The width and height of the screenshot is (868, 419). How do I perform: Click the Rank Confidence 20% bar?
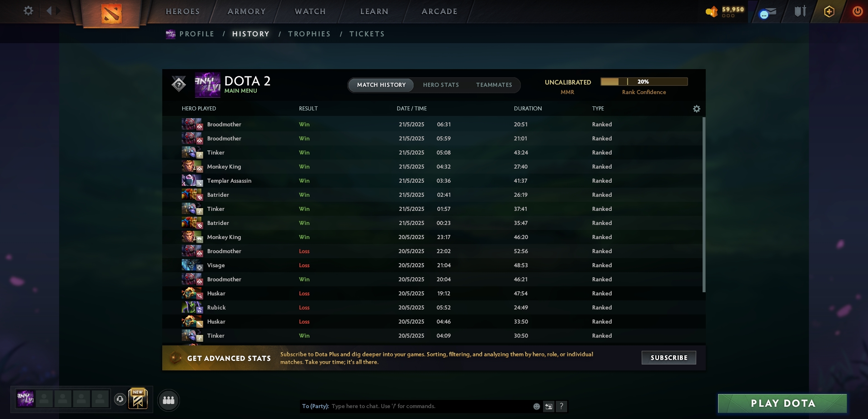pos(644,82)
